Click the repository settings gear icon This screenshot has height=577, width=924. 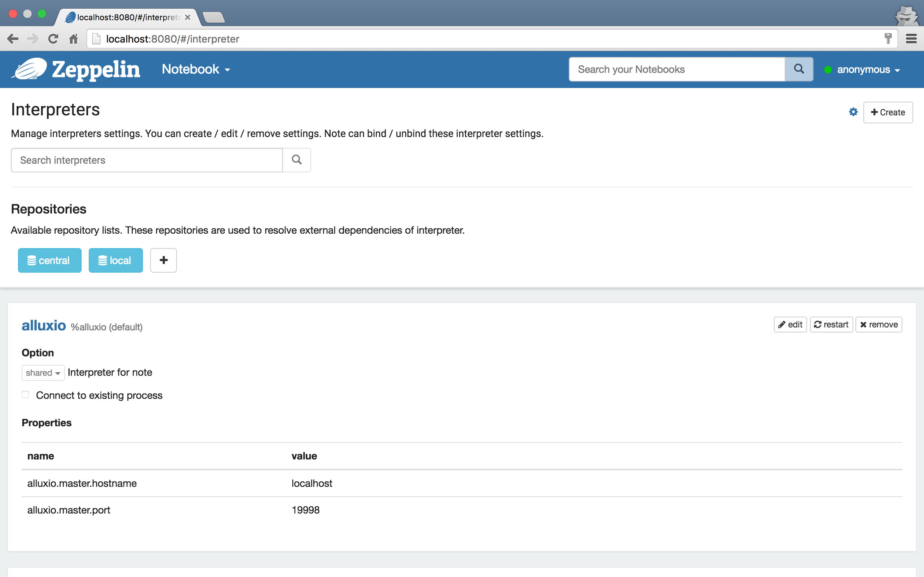click(853, 112)
